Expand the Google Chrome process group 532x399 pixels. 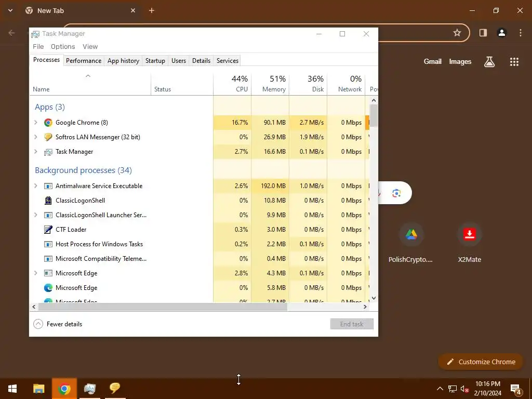tap(36, 123)
